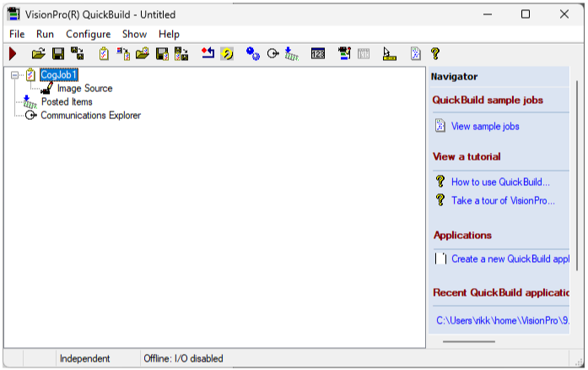Viewport: 588px width, 370px height.
Task: Click the 123 numeric display toolbar icon
Action: (318, 53)
